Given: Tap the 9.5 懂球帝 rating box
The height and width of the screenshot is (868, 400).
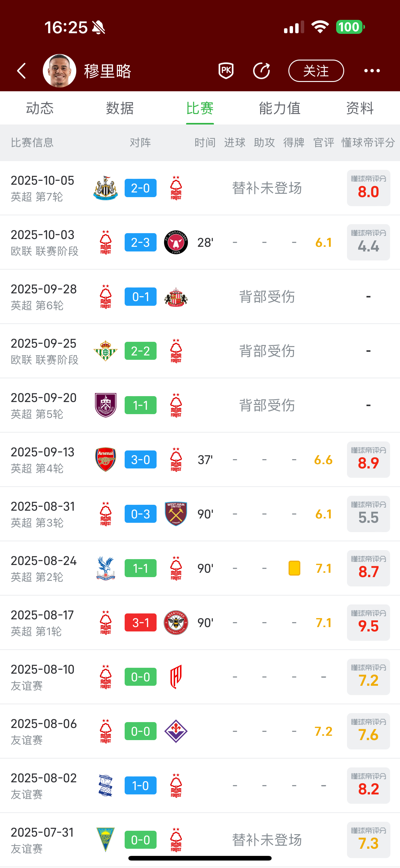Looking at the screenshot, I should pos(368,623).
